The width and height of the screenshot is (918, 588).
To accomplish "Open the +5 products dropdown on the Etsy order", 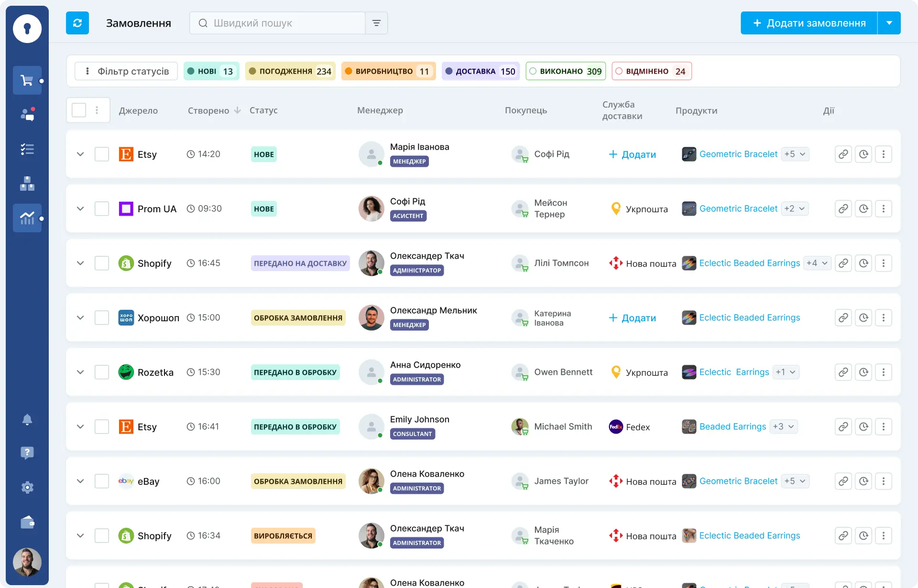I will pos(795,154).
